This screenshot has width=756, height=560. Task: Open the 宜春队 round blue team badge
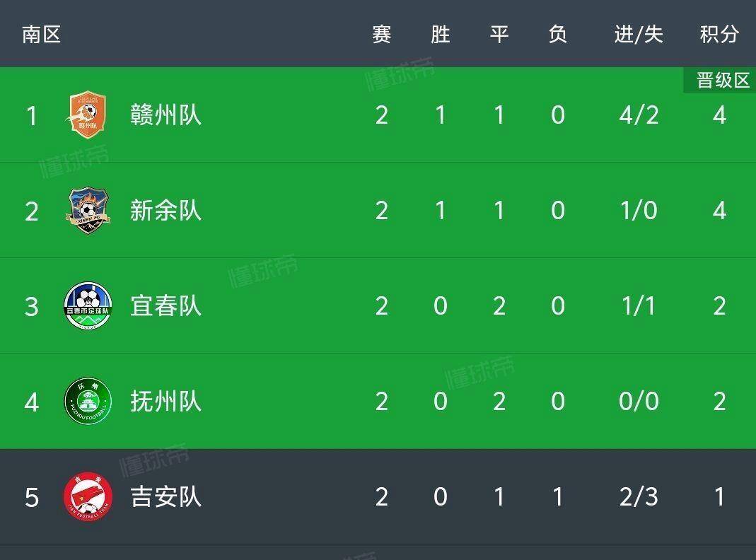point(88,305)
